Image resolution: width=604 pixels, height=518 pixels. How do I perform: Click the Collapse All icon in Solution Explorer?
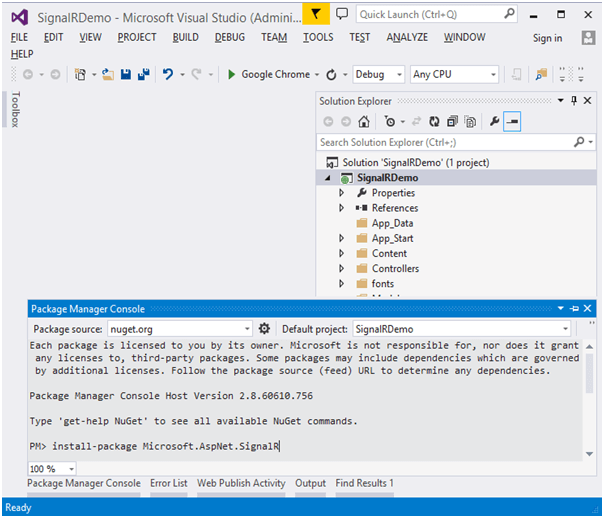[x=452, y=122]
